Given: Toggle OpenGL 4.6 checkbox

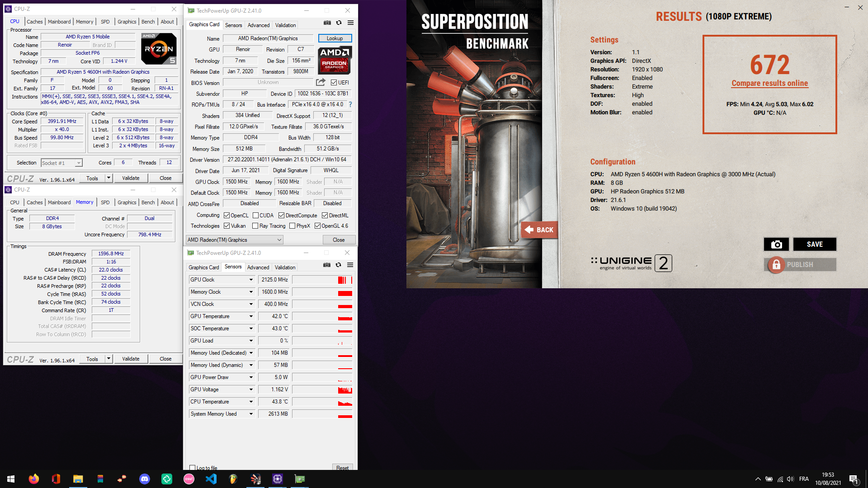Looking at the screenshot, I should pyautogui.click(x=317, y=226).
